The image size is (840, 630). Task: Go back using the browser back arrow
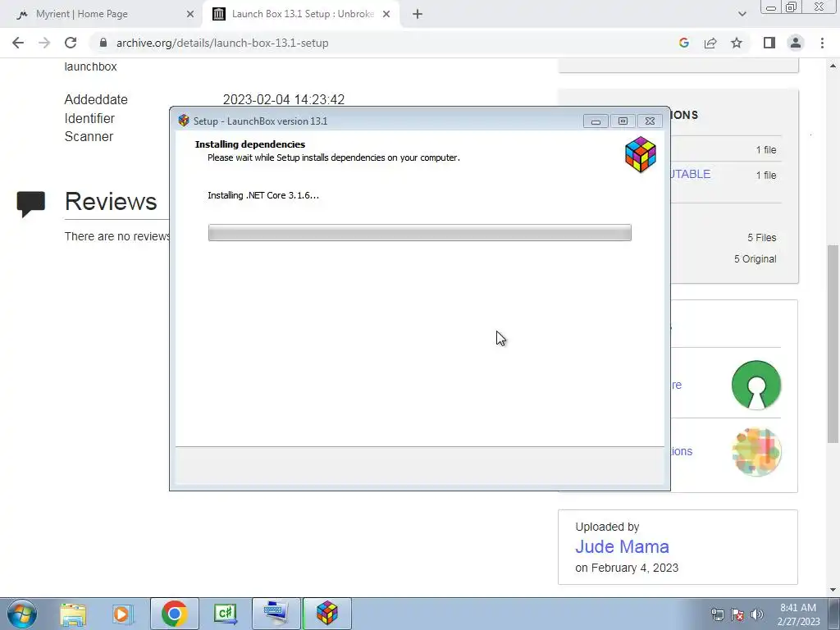[x=18, y=43]
